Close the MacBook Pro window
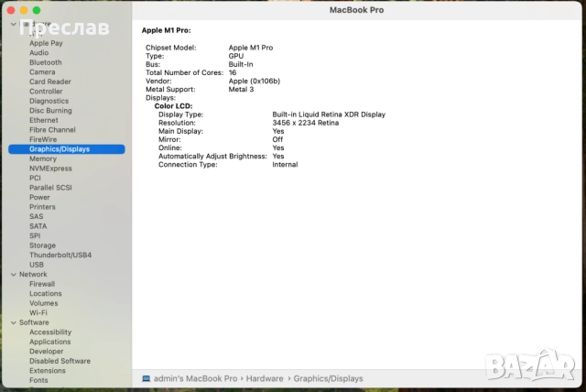 point(11,10)
